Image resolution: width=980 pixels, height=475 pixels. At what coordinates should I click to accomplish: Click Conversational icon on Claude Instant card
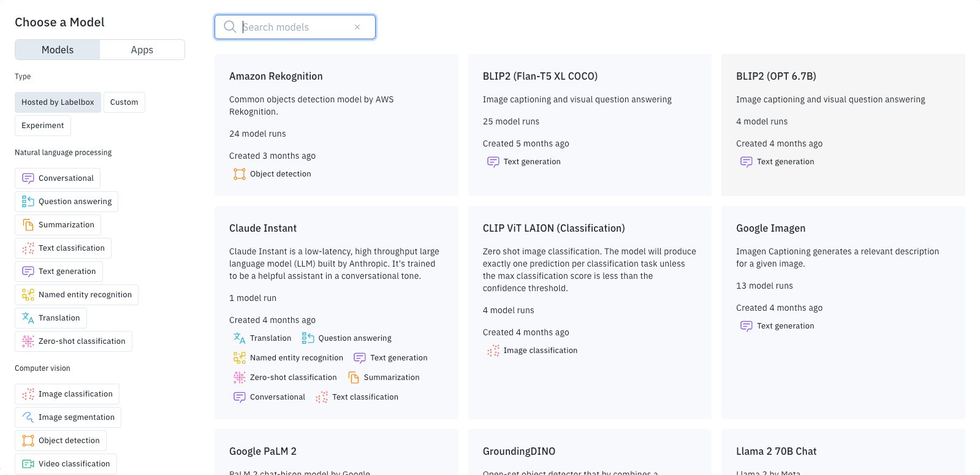(240, 397)
